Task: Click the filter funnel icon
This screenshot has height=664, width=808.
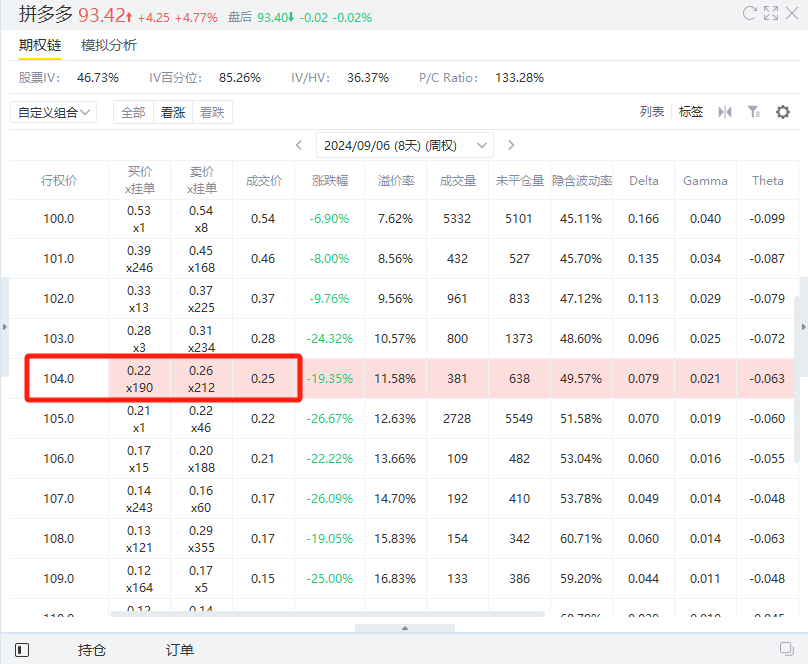Action: 754,112
